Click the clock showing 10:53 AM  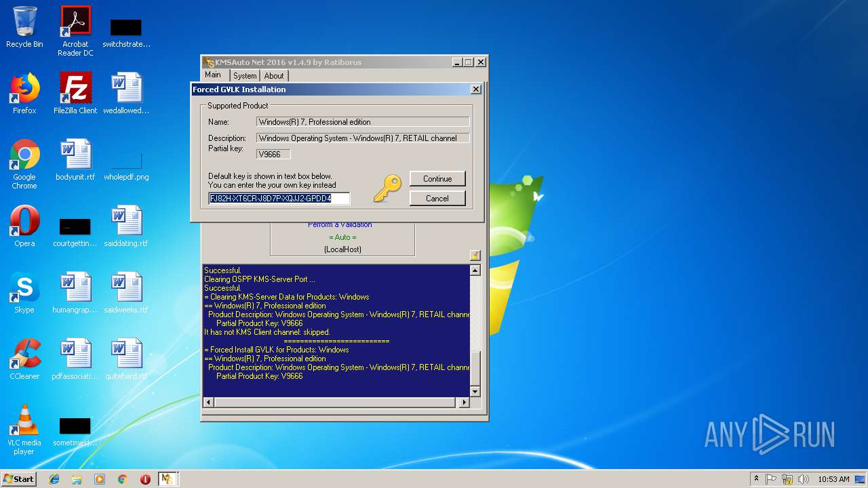tap(833, 479)
